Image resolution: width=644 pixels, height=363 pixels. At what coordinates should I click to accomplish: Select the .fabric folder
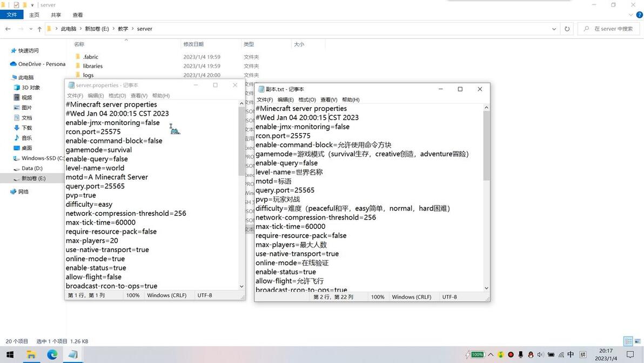(90, 57)
